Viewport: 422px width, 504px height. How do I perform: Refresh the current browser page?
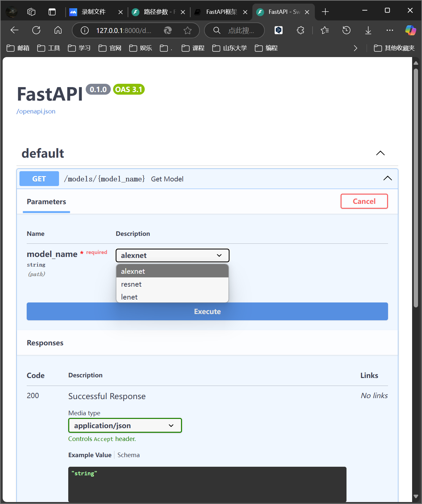click(36, 30)
